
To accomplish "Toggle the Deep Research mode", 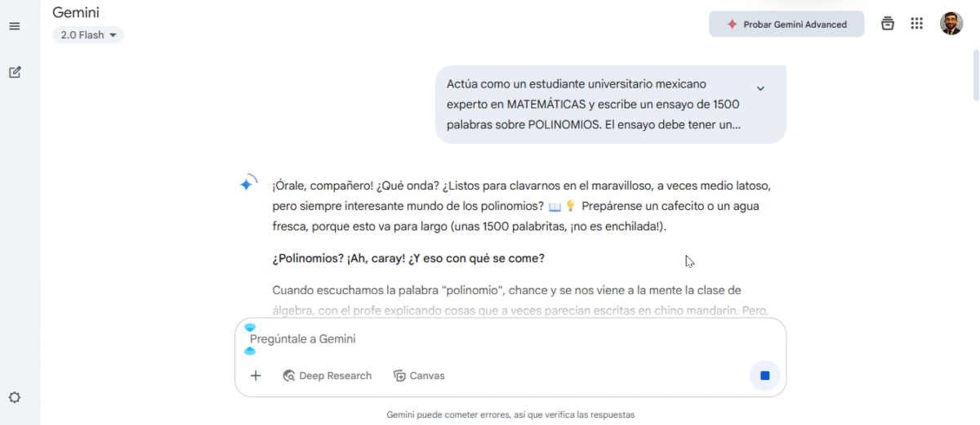I will pos(327,376).
